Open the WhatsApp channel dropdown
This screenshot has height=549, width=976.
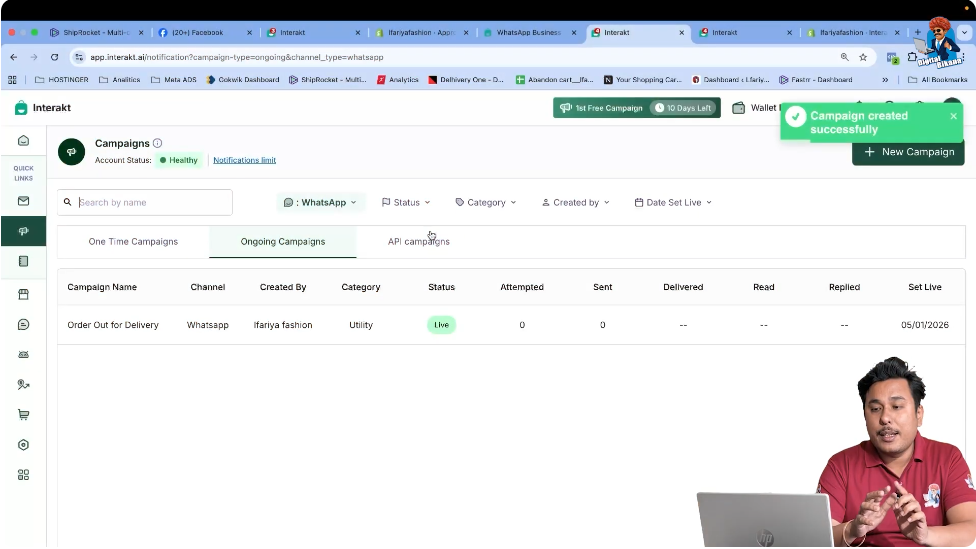pyautogui.click(x=321, y=202)
